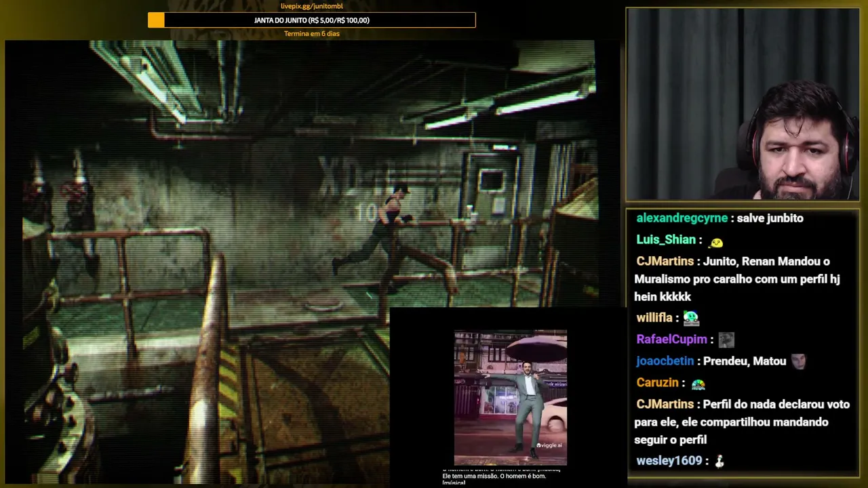The width and height of the screenshot is (868, 488).
Task: Click the Luis_Shian username in chat
Action: click(666, 240)
